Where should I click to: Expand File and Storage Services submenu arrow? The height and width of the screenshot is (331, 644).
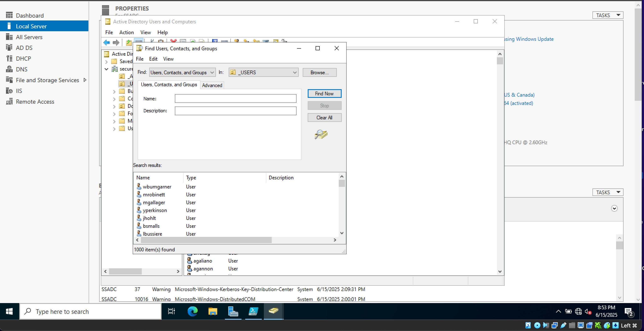[x=85, y=80]
